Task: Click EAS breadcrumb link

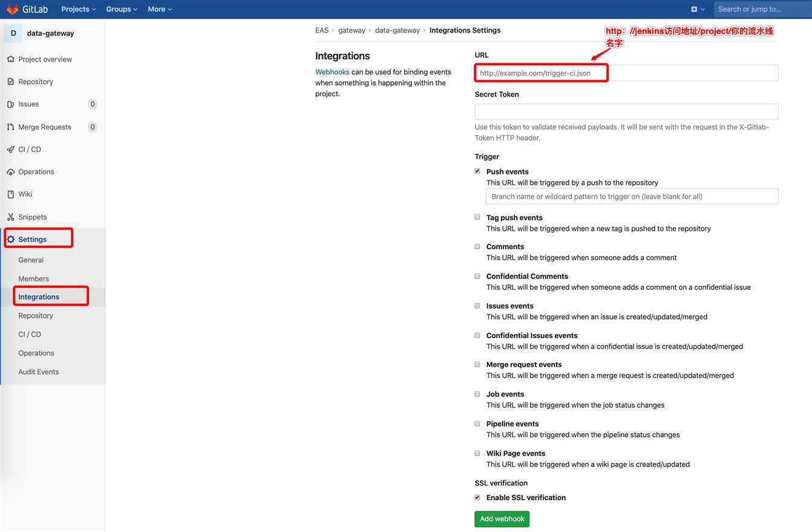Action: tap(322, 30)
